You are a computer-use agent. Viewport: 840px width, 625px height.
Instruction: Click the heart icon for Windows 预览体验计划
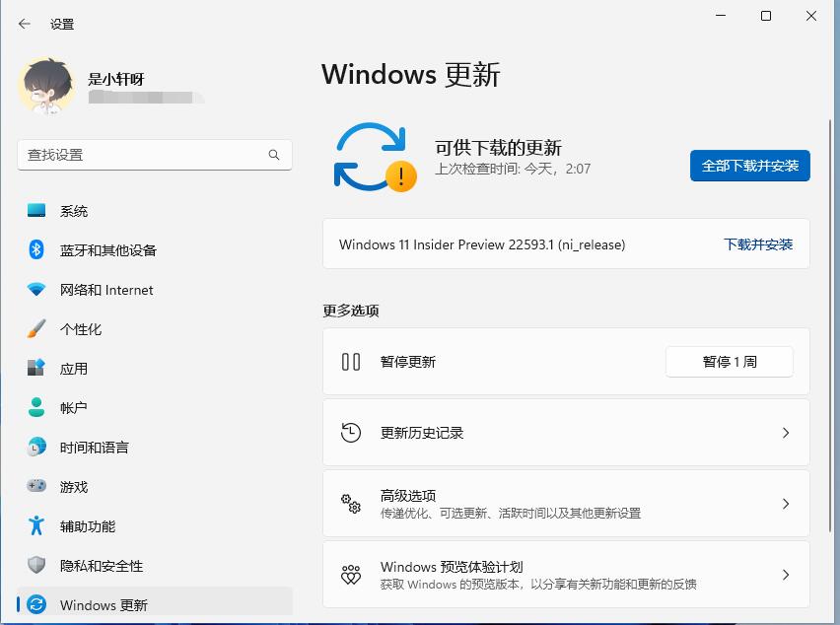coord(352,574)
